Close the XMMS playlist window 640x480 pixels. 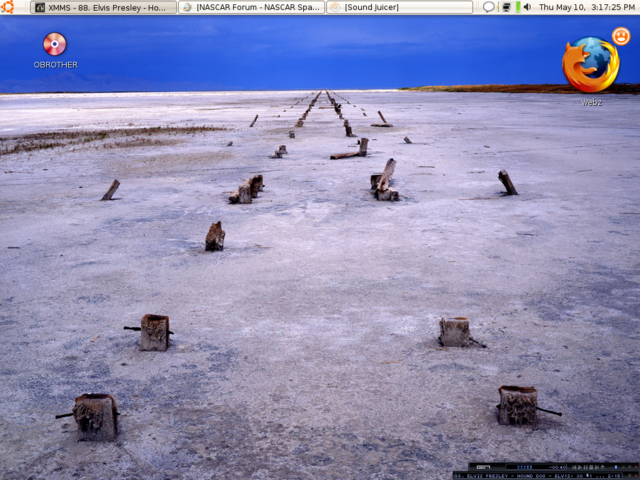(x=636, y=476)
